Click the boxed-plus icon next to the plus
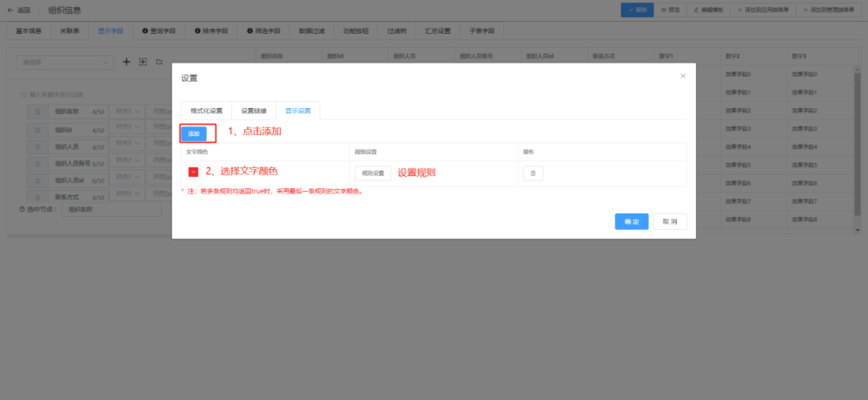The image size is (868, 400). [x=143, y=62]
